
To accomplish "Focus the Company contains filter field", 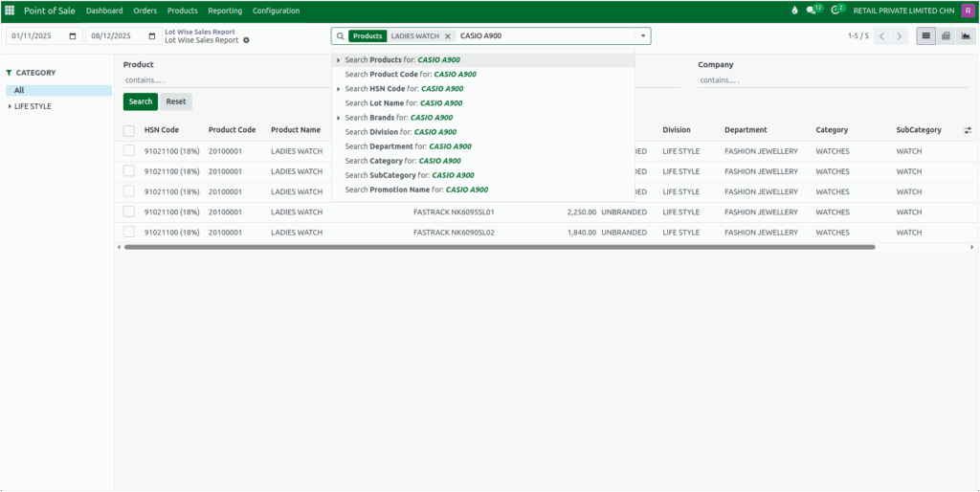I will (834, 80).
